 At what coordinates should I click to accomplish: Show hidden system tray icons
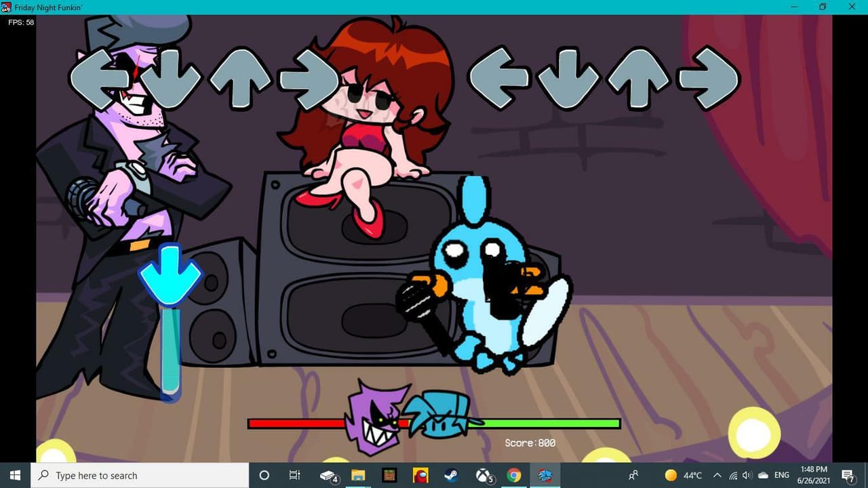tap(717, 475)
